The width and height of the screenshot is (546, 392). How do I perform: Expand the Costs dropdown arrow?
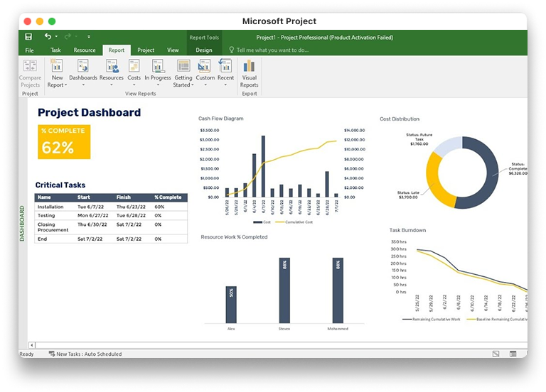pyautogui.click(x=134, y=85)
